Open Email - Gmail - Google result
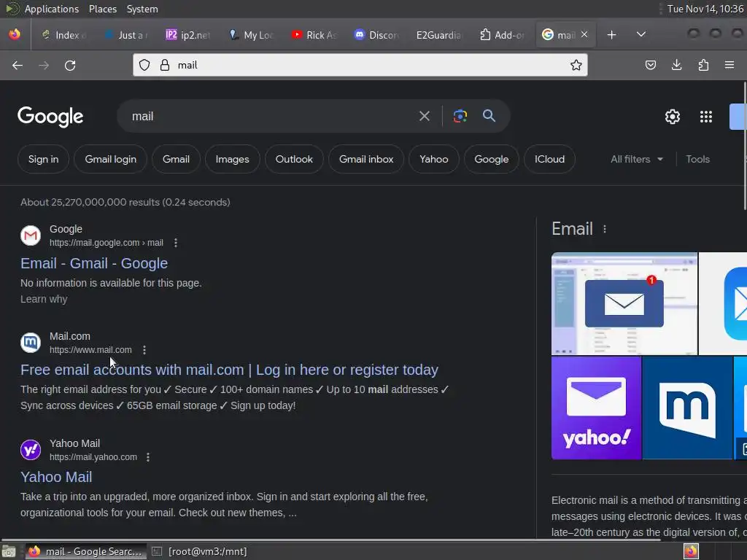This screenshot has height=560, width=747. (x=94, y=263)
